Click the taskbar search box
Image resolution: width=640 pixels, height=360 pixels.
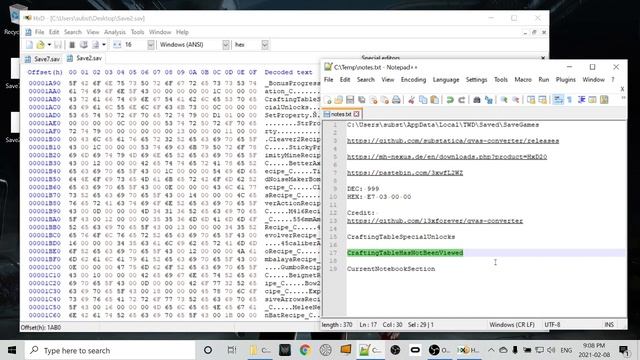point(110,350)
